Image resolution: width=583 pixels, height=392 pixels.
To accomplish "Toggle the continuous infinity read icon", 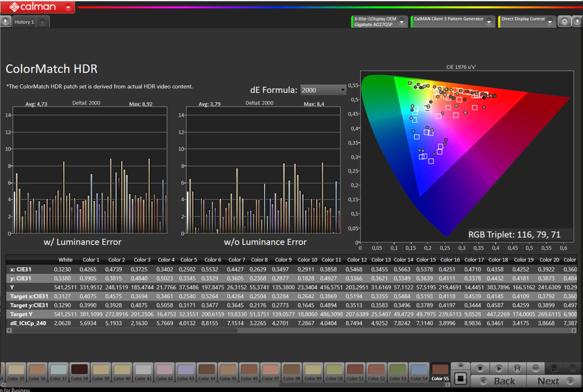I will (x=536, y=368).
